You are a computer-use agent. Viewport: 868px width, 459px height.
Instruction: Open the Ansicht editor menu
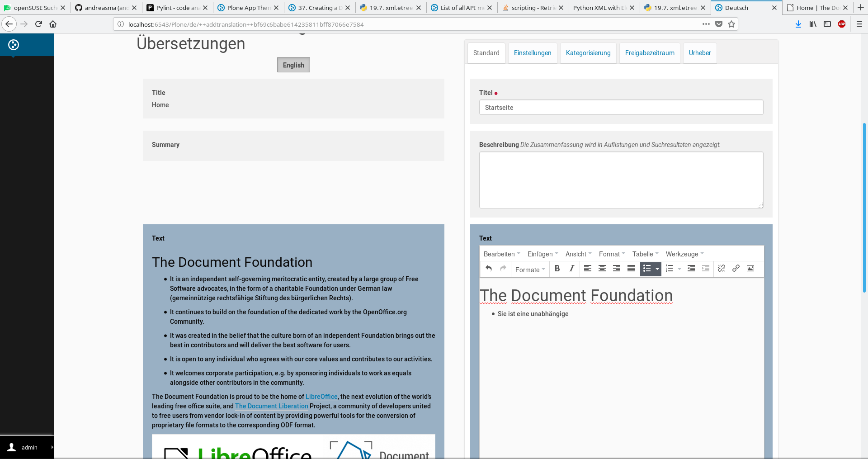pyautogui.click(x=578, y=254)
